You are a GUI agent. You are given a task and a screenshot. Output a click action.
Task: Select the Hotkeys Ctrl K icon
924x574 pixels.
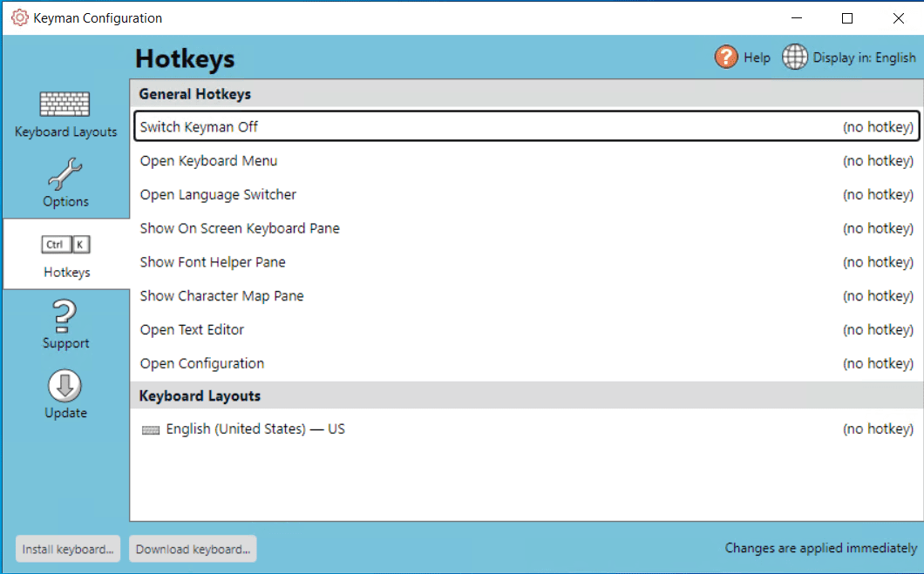click(x=65, y=244)
